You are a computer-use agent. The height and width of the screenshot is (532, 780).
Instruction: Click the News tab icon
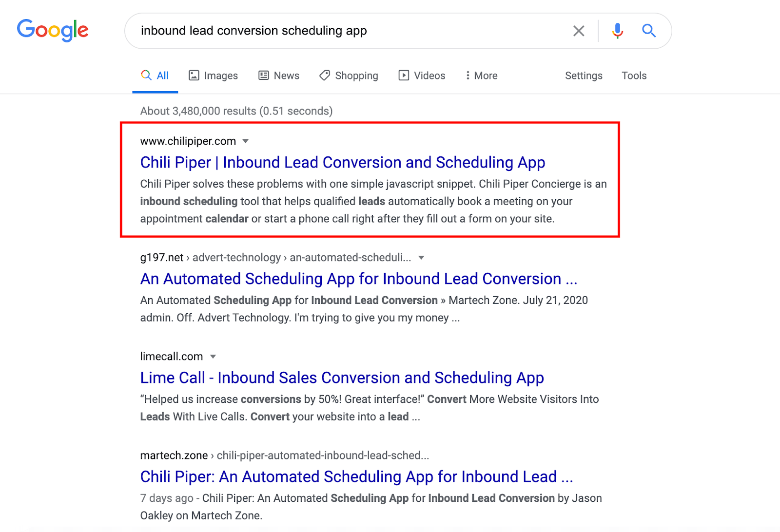click(264, 76)
